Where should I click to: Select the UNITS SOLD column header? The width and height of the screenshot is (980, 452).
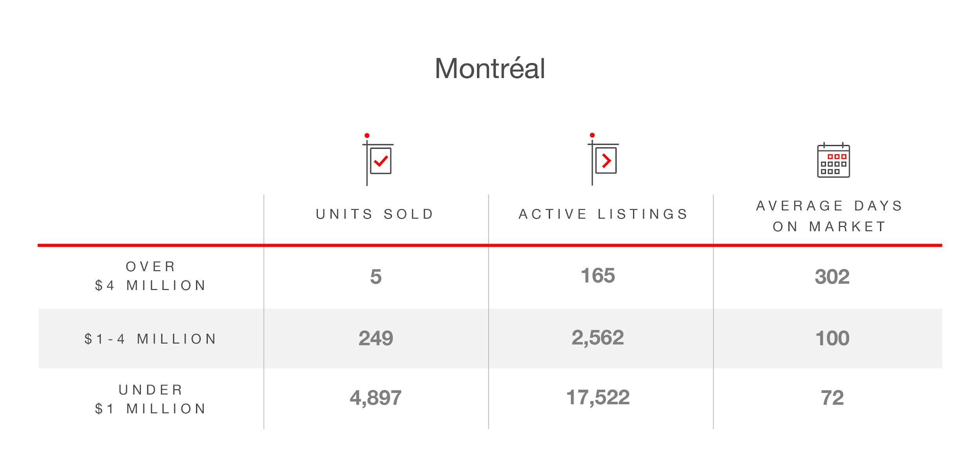coord(376,214)
